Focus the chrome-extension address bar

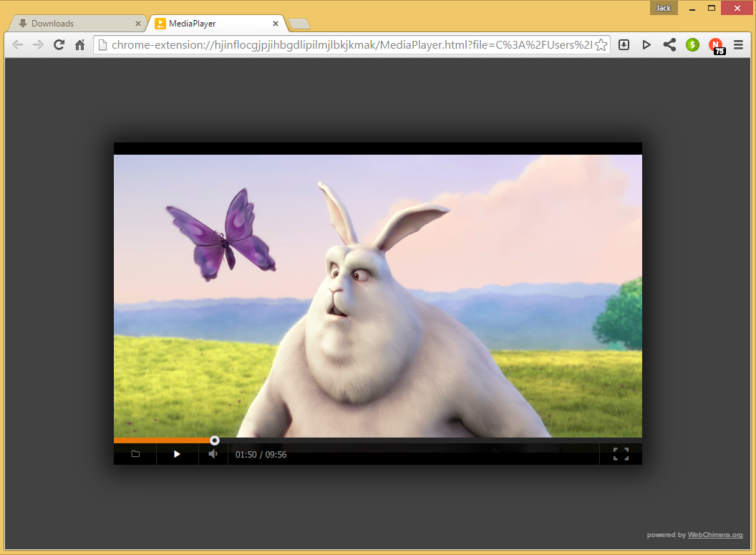coord(352,45)
